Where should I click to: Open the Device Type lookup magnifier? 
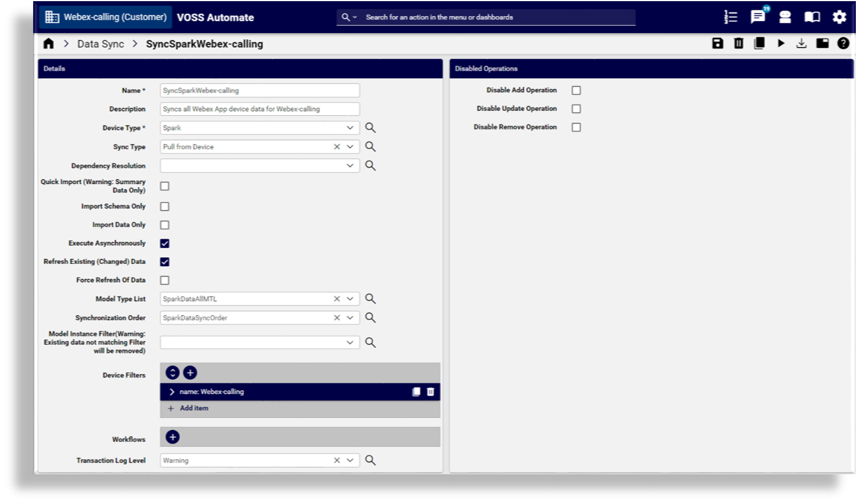pos(370,128)
